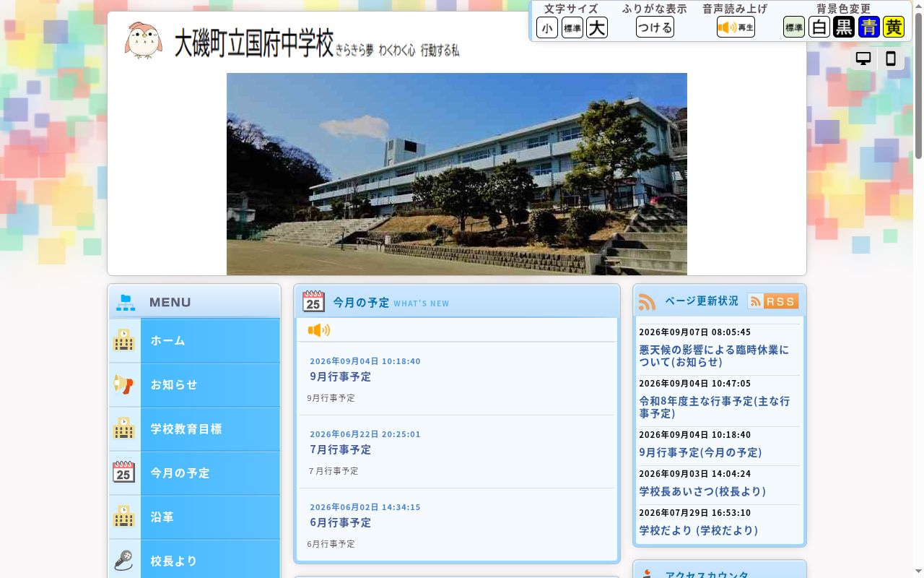Change background to white (白)
Screen dimensions: 924x578
pyautogui.click(x=819, y=27)
